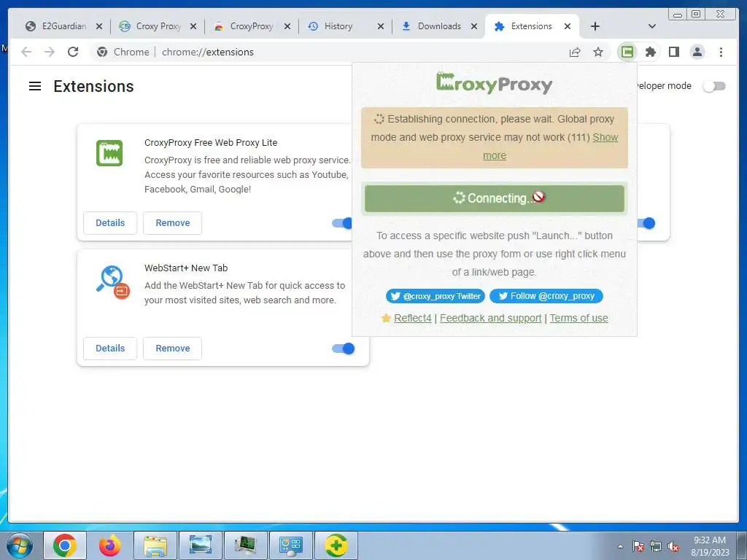This screenshot has height=560, width=747.
Task: Remove CroxyProxy Free Web Proxy Lite extension
Action: point(172,223)
